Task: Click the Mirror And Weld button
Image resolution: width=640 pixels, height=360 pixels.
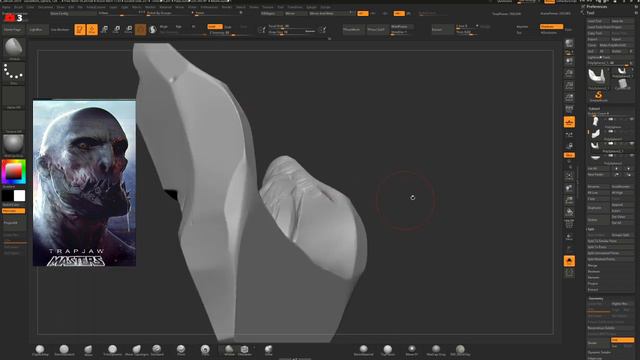Action: (x=331, y=13)
